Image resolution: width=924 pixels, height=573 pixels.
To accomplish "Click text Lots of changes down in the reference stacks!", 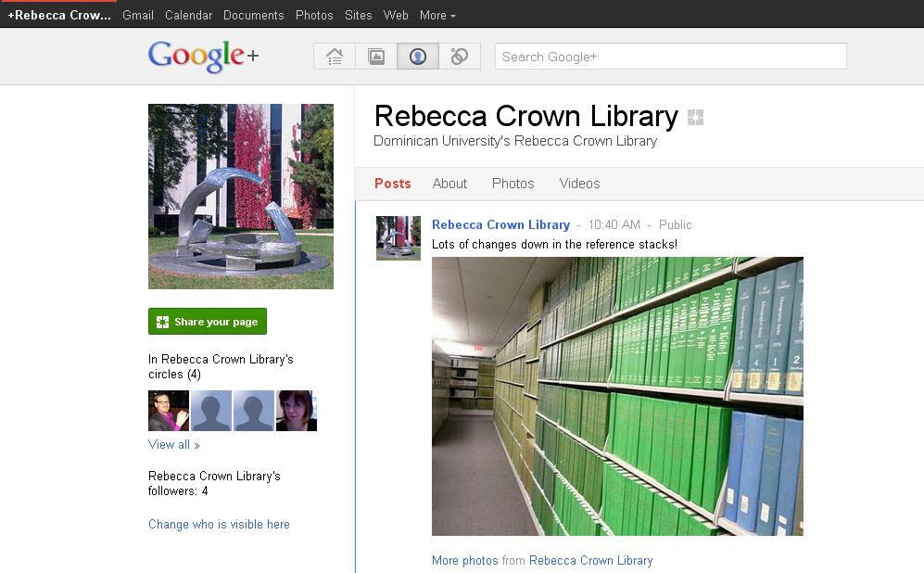I will tap(554, 244).
